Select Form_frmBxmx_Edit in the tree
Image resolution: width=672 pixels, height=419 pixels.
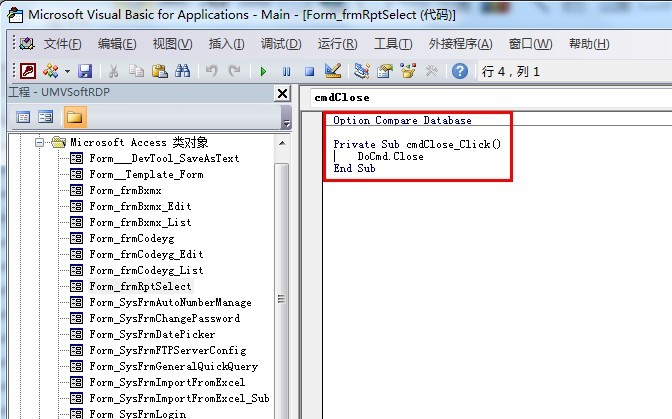tap(140, 207)
